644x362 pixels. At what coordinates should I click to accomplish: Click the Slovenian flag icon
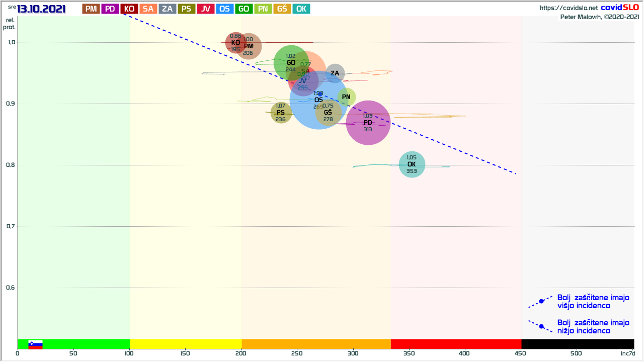coord(35,344)
